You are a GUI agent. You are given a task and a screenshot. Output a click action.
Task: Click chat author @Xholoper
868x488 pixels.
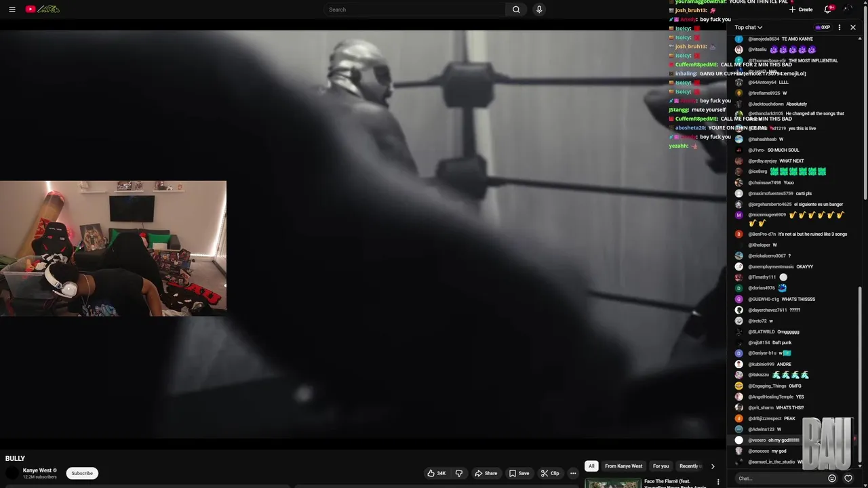pos(759,245)
